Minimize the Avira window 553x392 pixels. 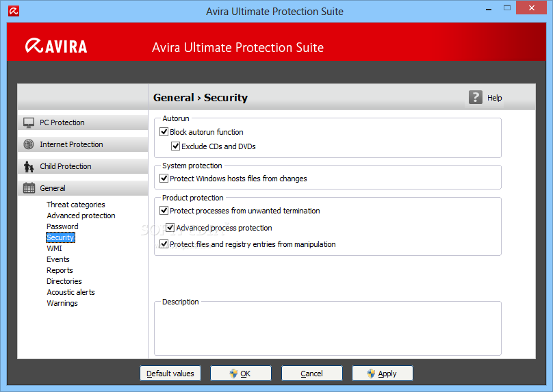click(489, 8)
